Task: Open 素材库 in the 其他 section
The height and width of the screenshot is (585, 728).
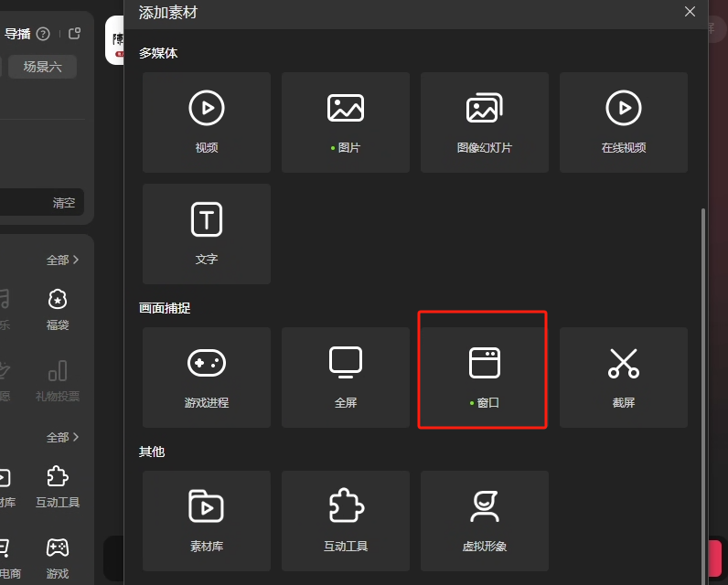Action: coord(207,521)
